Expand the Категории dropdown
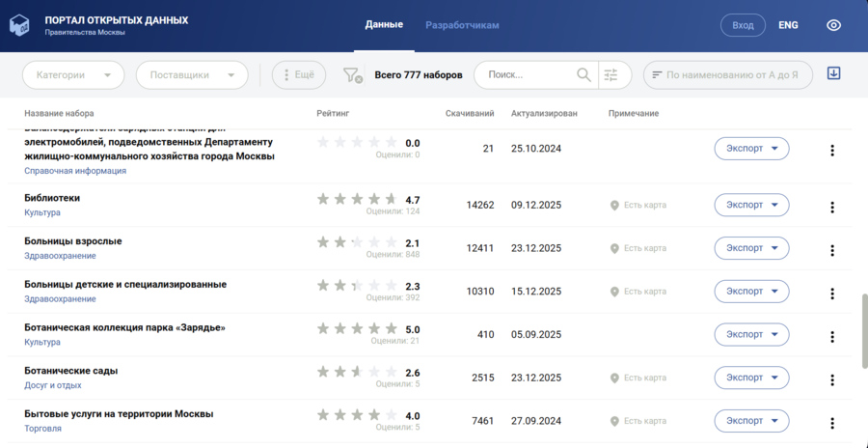The width and height of the screenshot is (868, 448). click(x=73, y=75)
